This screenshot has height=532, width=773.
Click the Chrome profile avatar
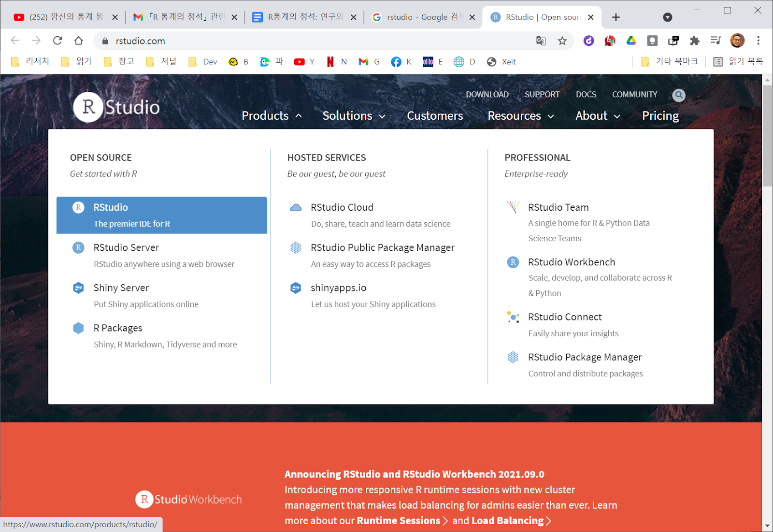point(737,41)
